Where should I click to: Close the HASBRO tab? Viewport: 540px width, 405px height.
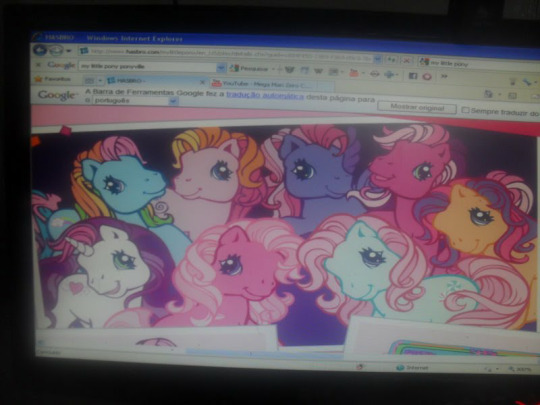click(x=202, y=82)
